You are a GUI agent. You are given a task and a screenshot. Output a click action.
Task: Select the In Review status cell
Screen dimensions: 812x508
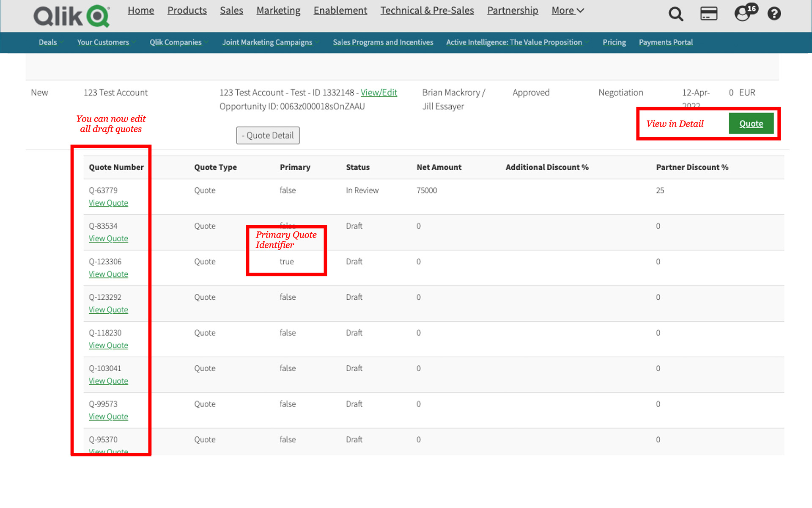pyautogui.click(x=362, y=190)
